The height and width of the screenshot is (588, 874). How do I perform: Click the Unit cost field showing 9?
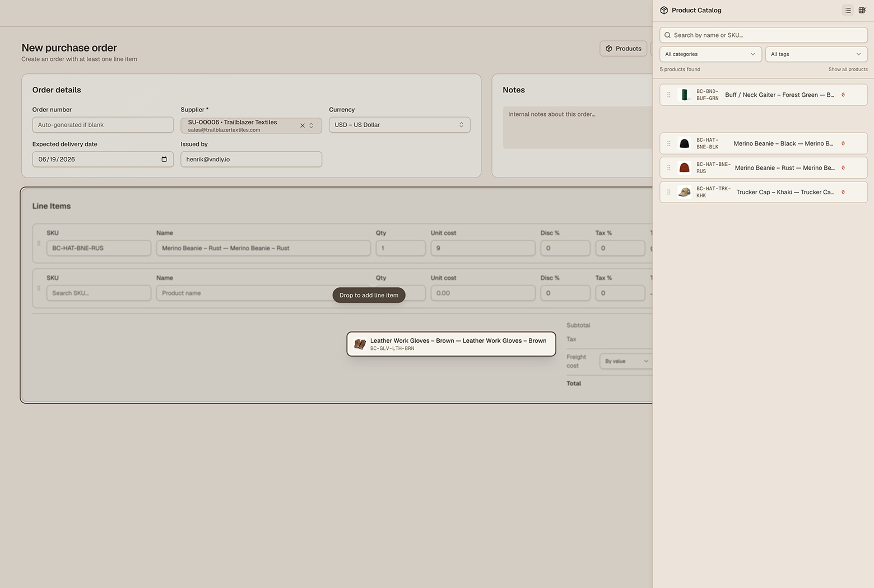click(x=483, y=248)
